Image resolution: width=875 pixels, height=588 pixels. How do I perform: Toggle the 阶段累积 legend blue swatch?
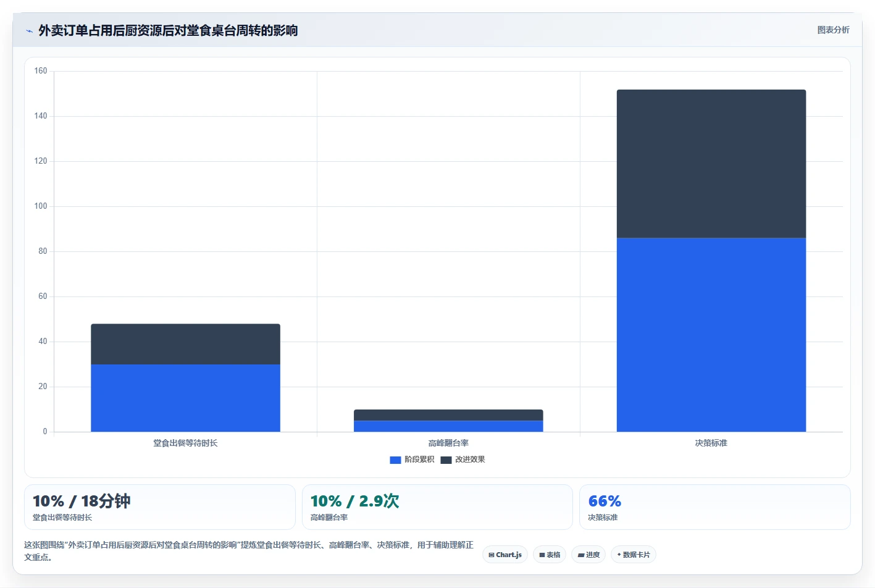pyautogui.click(x=395, y=460)
